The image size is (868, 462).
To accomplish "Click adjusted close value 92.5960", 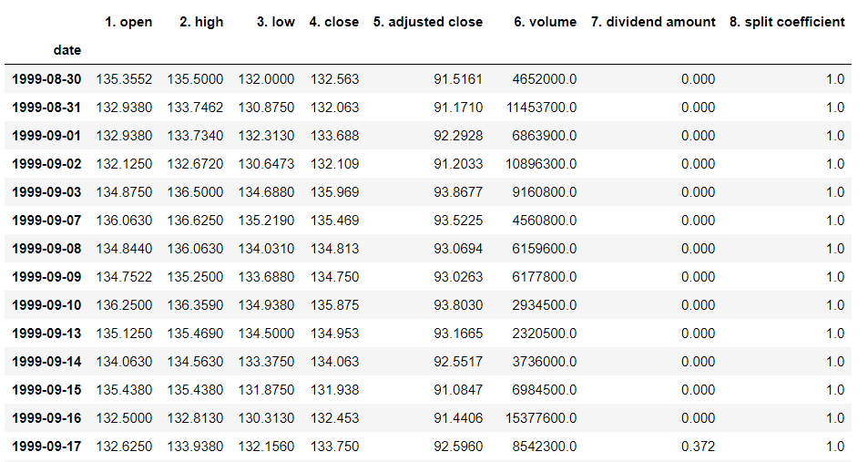I will [x=458, y=447].
